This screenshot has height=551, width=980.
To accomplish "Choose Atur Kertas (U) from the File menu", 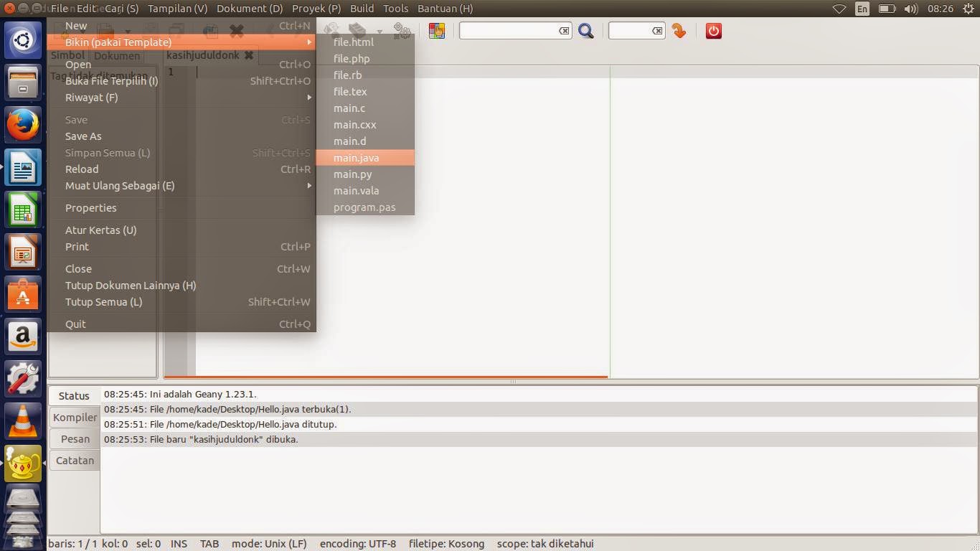I will (x=100, y=230).
